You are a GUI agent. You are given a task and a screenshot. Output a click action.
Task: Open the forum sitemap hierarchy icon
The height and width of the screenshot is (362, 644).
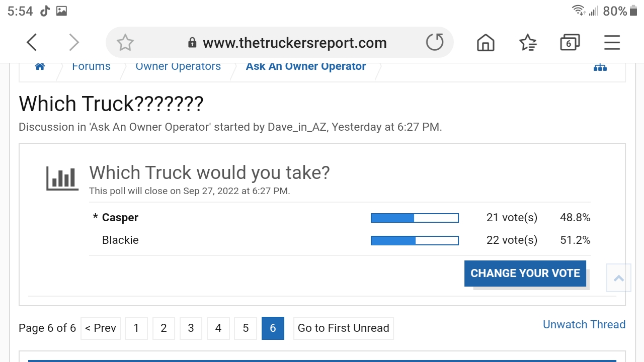(600, 67)
